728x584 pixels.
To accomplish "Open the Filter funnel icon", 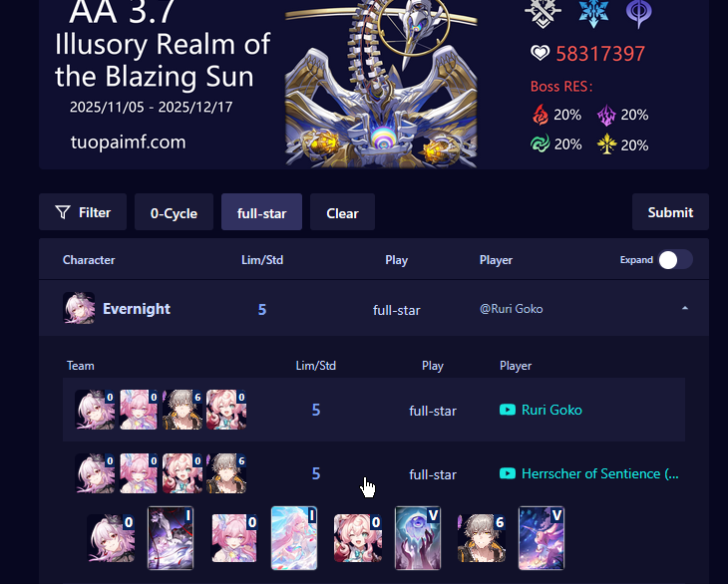I will (x=63, y=212).
